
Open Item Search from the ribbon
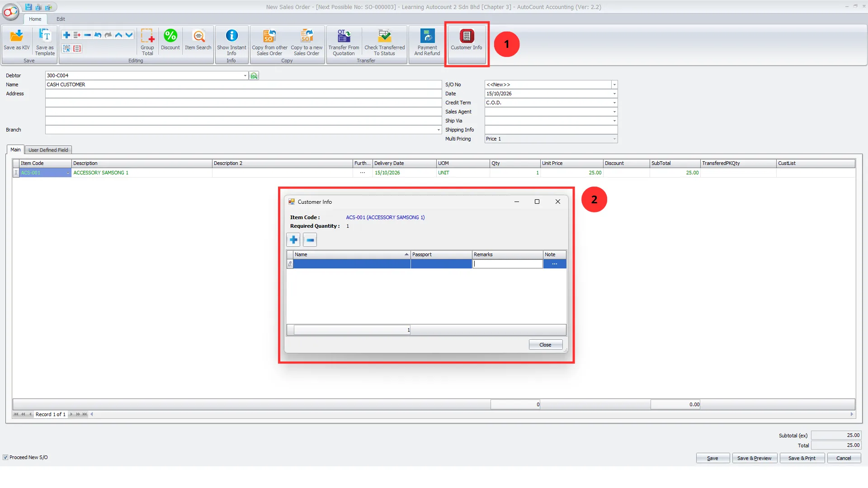pos(198,40)
